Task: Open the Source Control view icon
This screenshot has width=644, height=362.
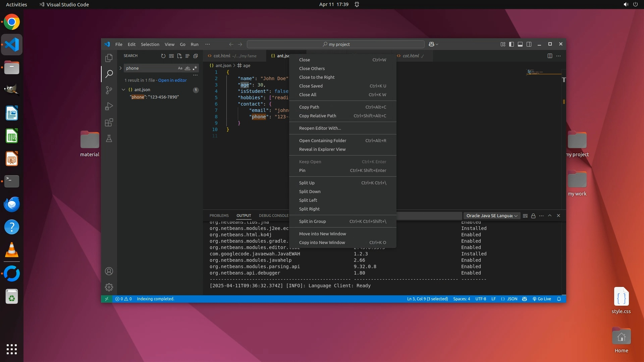Action: [109, 90]
